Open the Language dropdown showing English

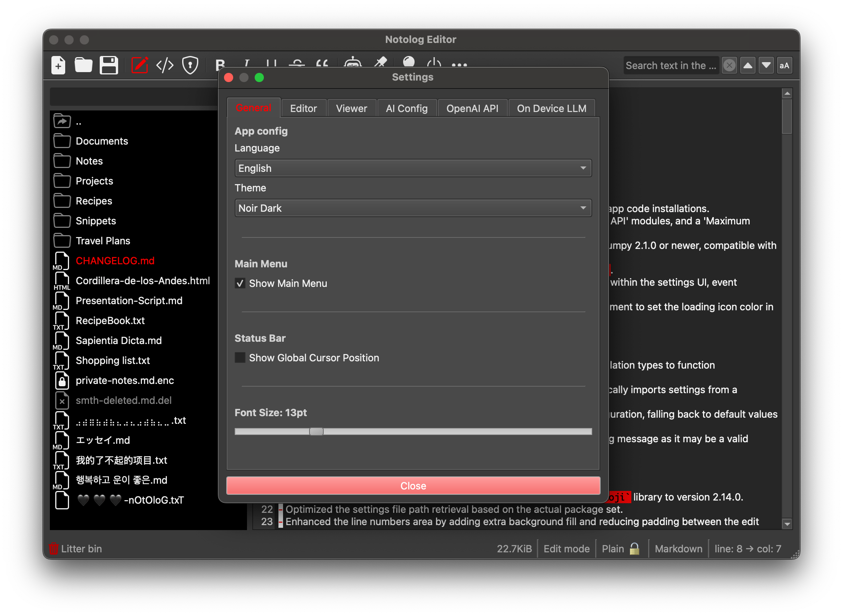[x=413, y=168]
